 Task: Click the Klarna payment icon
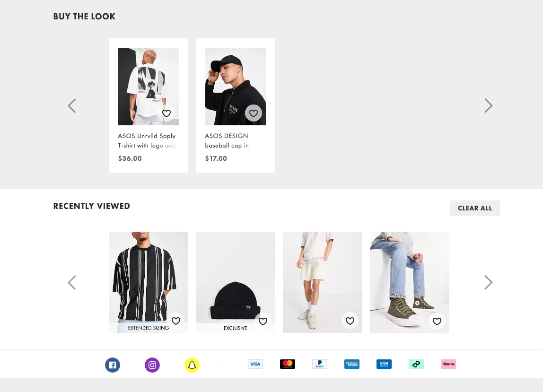pos(448,364)
